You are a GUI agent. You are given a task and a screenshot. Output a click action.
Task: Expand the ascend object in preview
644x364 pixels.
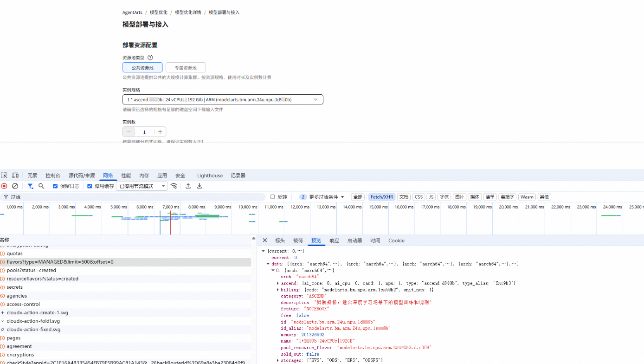tap(278, 283)
